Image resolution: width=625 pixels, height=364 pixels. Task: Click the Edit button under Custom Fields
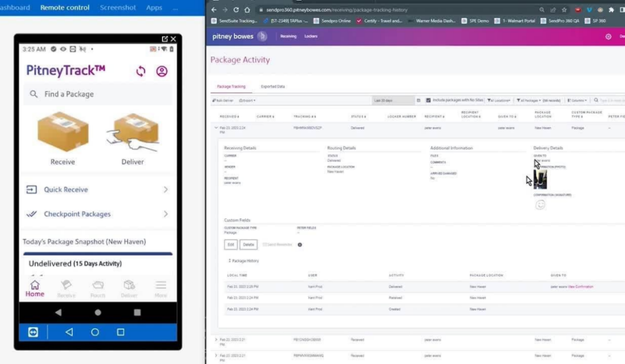[x=231, y=244]
